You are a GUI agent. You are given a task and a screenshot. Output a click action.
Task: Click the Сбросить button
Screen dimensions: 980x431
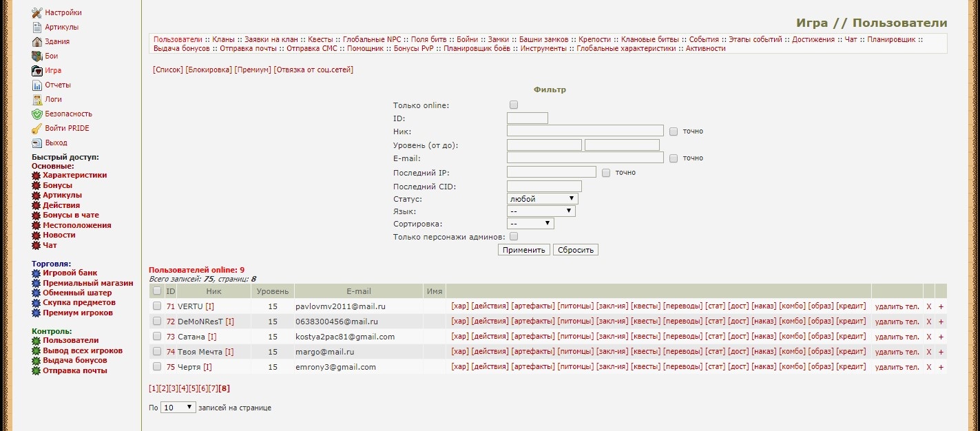(576, 250)
